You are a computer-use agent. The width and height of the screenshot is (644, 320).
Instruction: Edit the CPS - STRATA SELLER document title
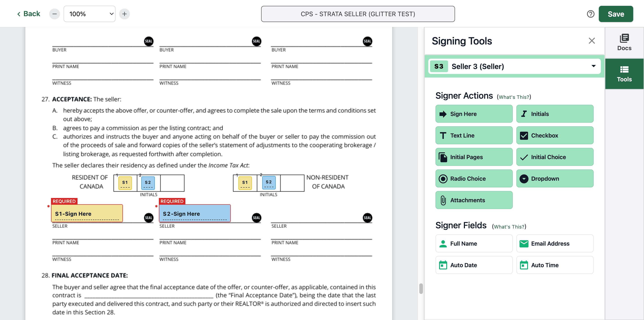click(358, 14)
